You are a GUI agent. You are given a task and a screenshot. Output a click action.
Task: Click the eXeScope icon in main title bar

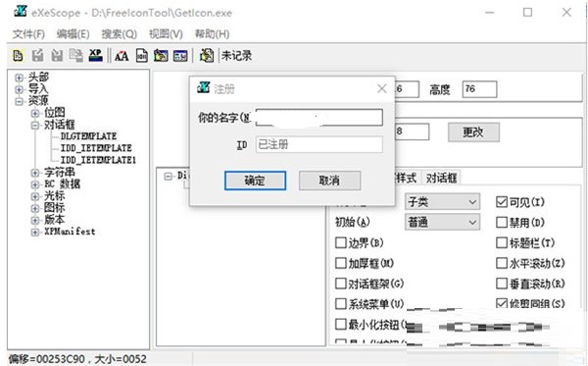pos(21,12)
